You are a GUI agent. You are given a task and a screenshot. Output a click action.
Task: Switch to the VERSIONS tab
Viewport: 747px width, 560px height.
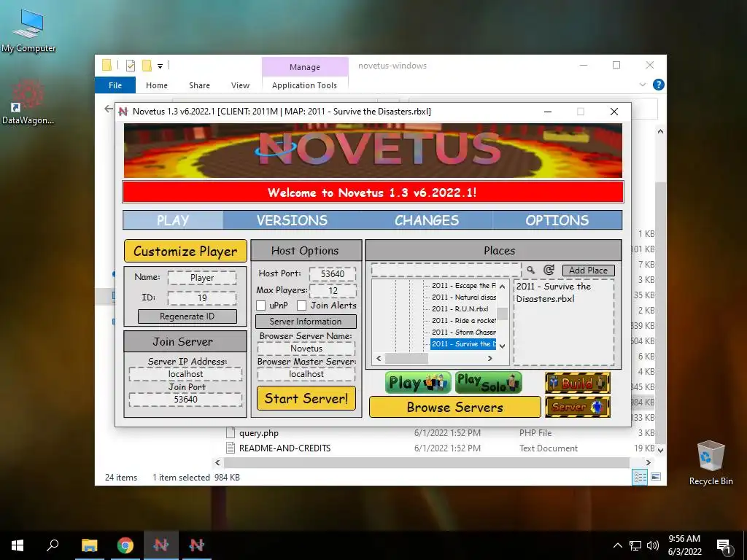pos(292,220)
